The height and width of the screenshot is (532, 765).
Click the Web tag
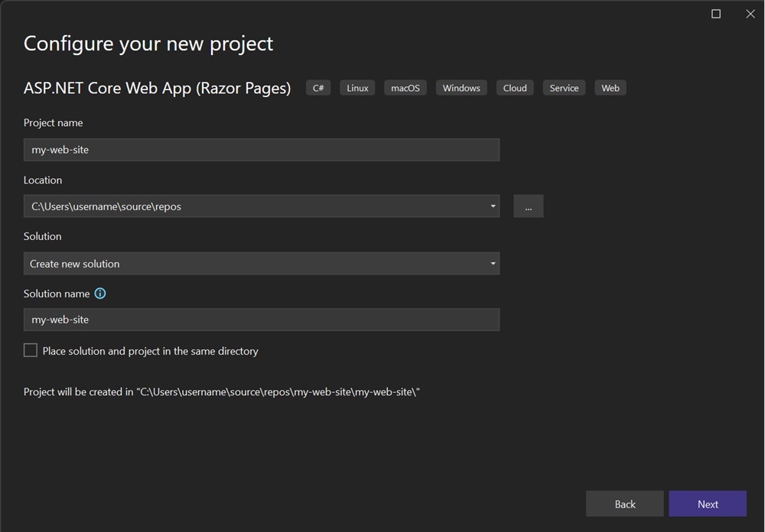(x=610, y=88)
